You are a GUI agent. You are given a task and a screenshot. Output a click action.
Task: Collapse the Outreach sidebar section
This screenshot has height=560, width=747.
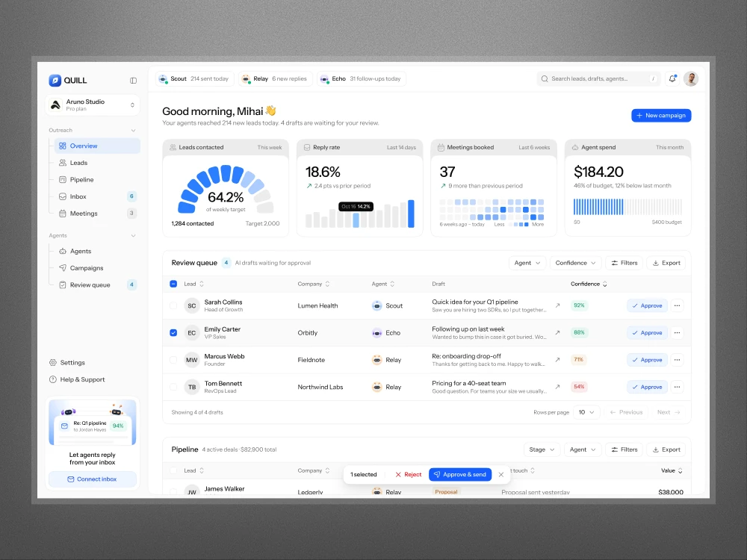tap(134, 131)
